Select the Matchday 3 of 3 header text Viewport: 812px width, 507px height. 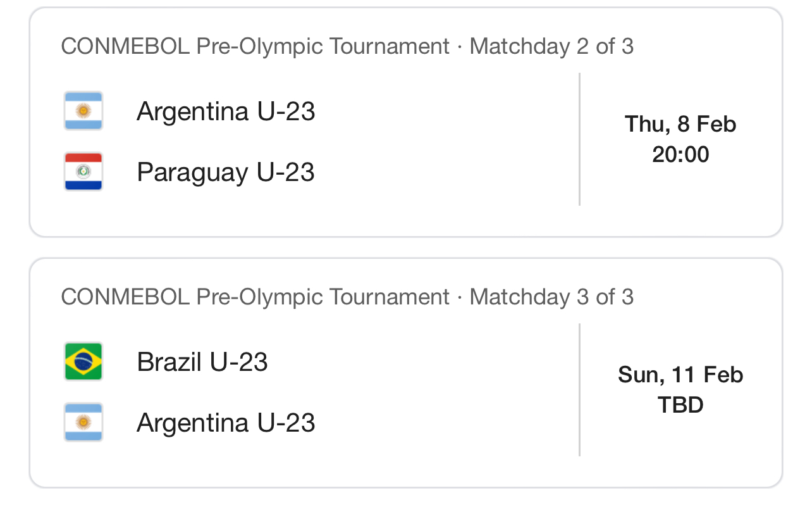pos(551,297)
